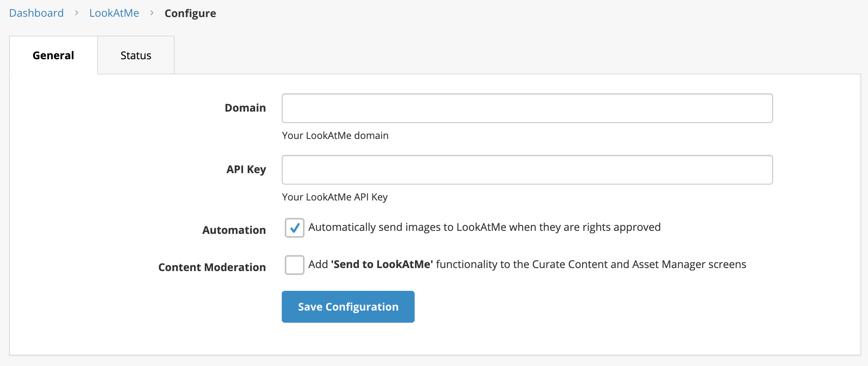
Task: Click the Configure breadcrumb title
Action: coord(190,13)
